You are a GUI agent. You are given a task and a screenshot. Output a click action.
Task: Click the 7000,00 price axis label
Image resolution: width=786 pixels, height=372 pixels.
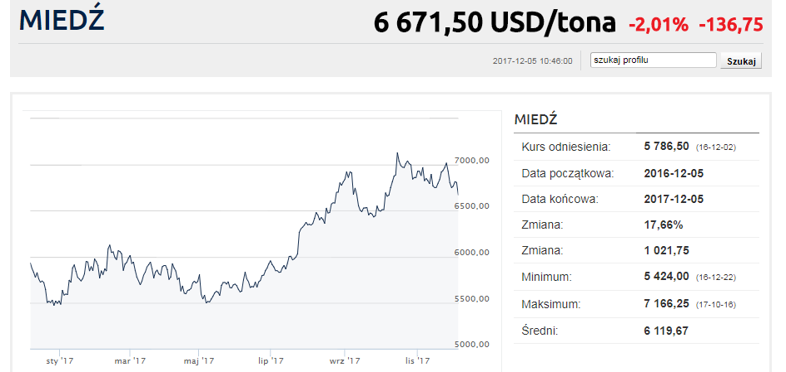[470, 160]
